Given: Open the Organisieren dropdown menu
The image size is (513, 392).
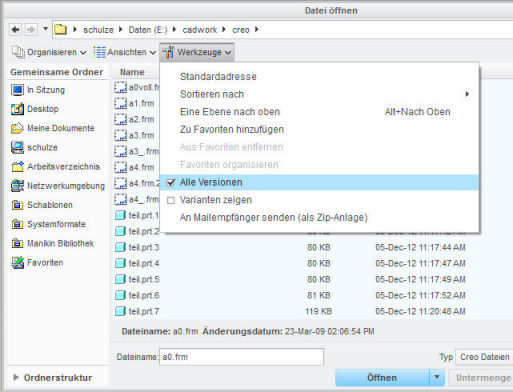Looking at the screenshot, I should click(49, 52).
